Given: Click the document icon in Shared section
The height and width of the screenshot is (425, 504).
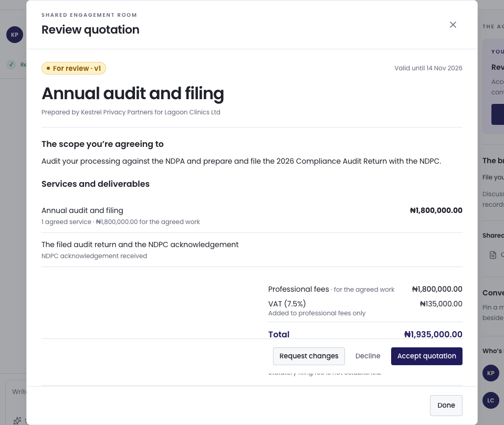Looking at the screenshot, I should click(493, 255).
